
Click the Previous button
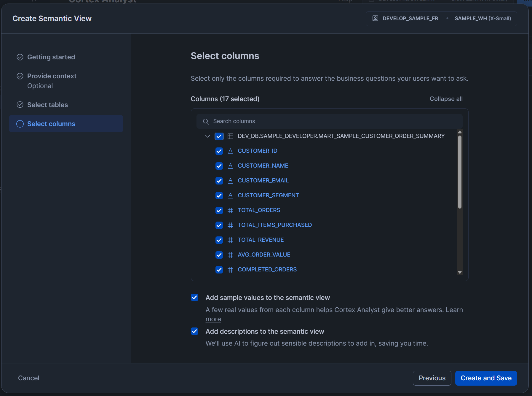click(432, 378)
